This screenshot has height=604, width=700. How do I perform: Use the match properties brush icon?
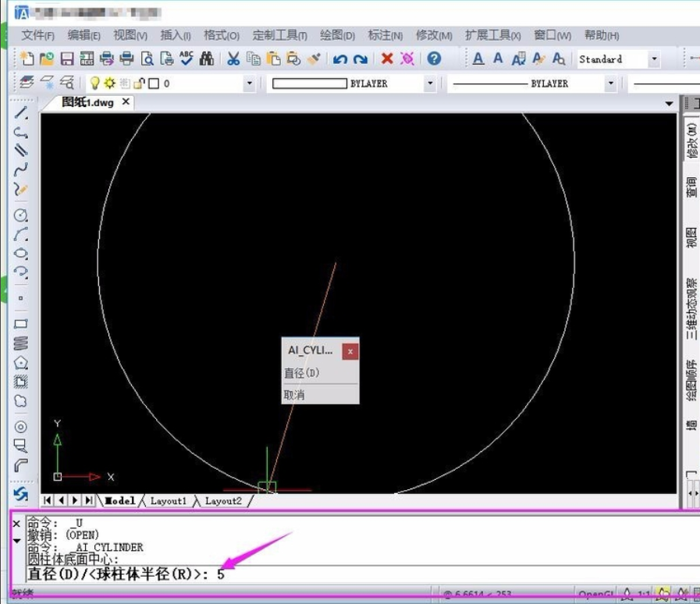point(314,59)
